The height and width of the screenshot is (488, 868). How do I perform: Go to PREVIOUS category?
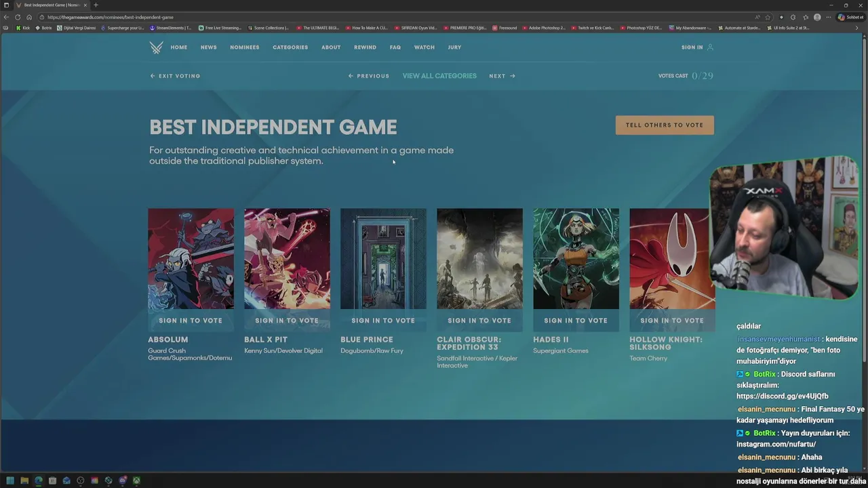coord(369,76)
